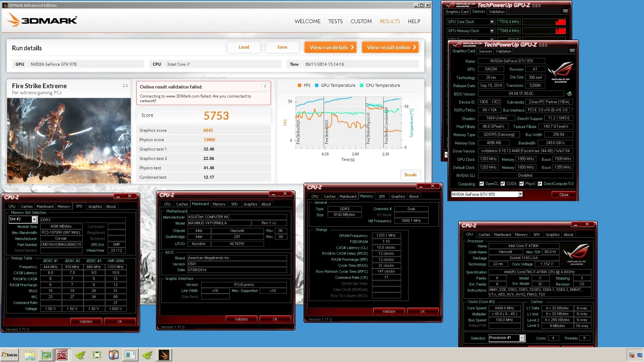Click the FPS orange legend swatch

(x=299, y=85)
